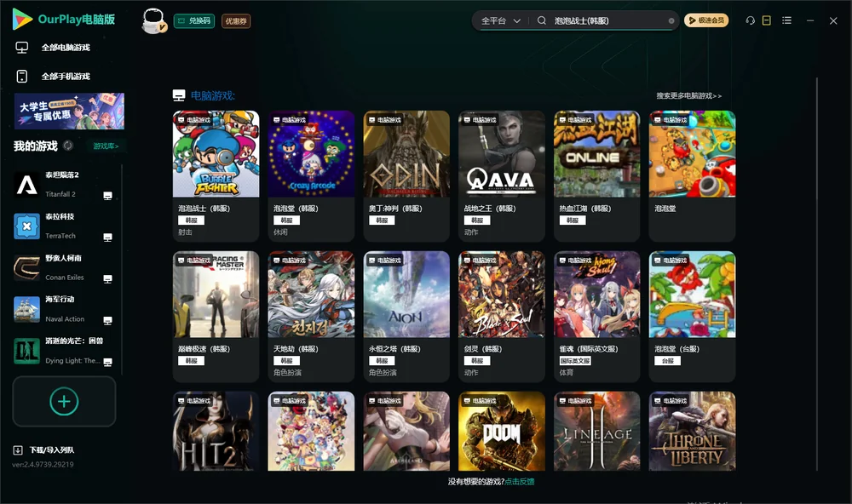Click PC icon next to Naval Action

tap(107, 320)
